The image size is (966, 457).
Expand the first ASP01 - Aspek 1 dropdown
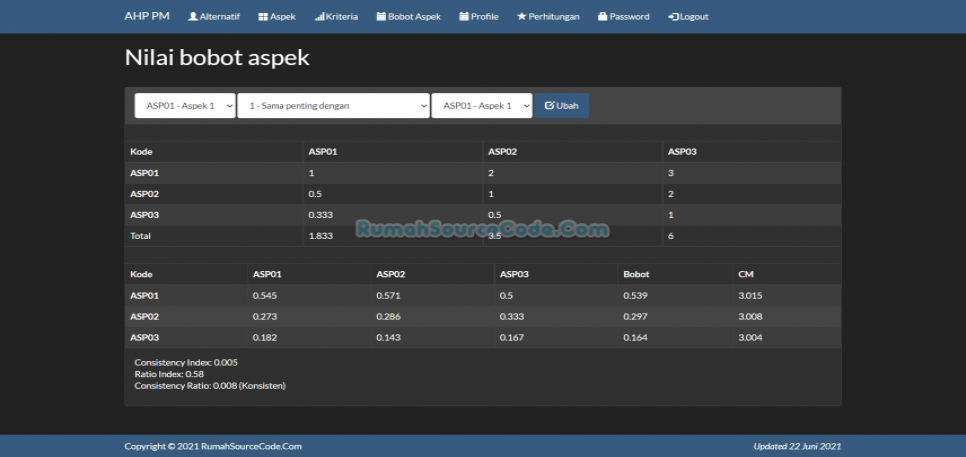[185, 106]
